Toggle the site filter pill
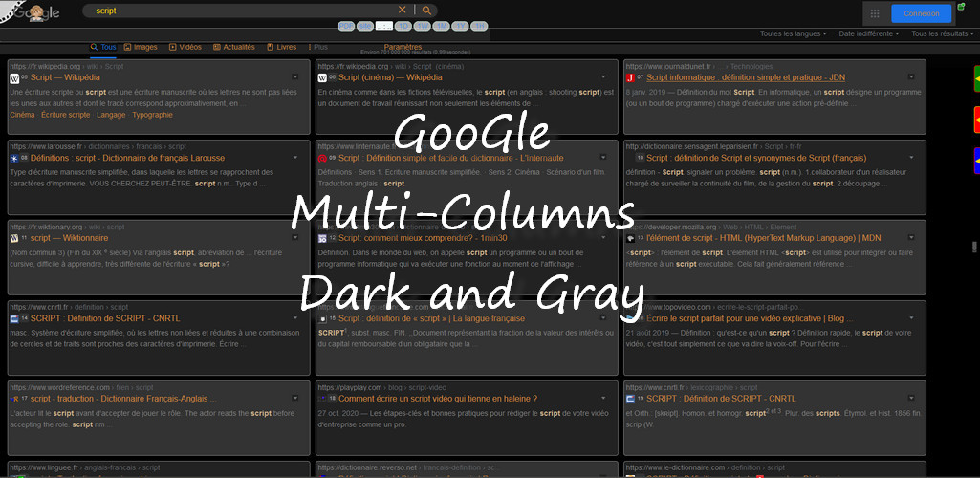Image resolution: width=980 pixels, height=478 pixels. click(x=365, y=26)
